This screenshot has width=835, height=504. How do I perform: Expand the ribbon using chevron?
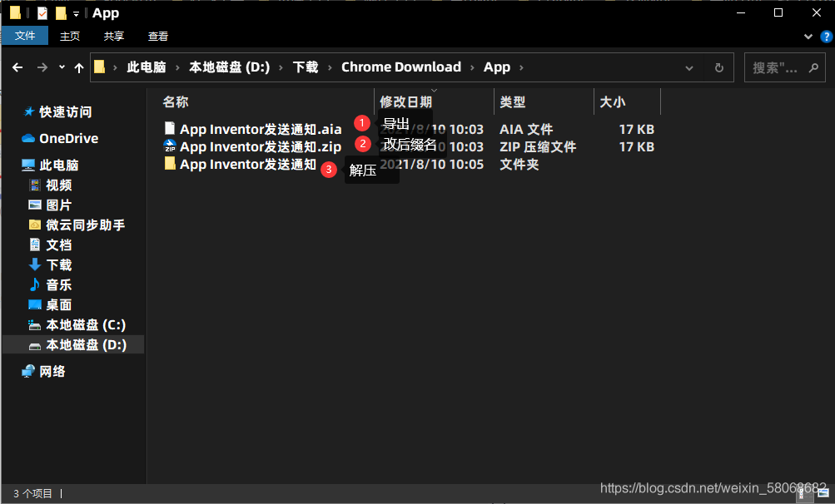pos(808,37)
